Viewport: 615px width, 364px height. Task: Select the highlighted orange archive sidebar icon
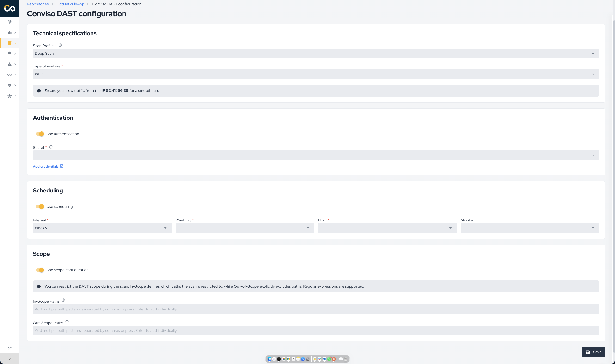point(10,43)
